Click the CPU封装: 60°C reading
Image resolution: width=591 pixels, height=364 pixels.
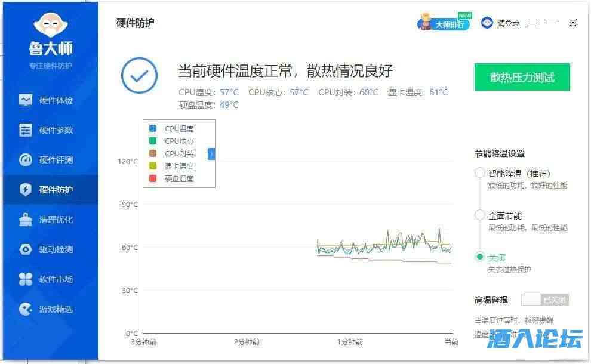pyautogui.click(x=348, y=92)
